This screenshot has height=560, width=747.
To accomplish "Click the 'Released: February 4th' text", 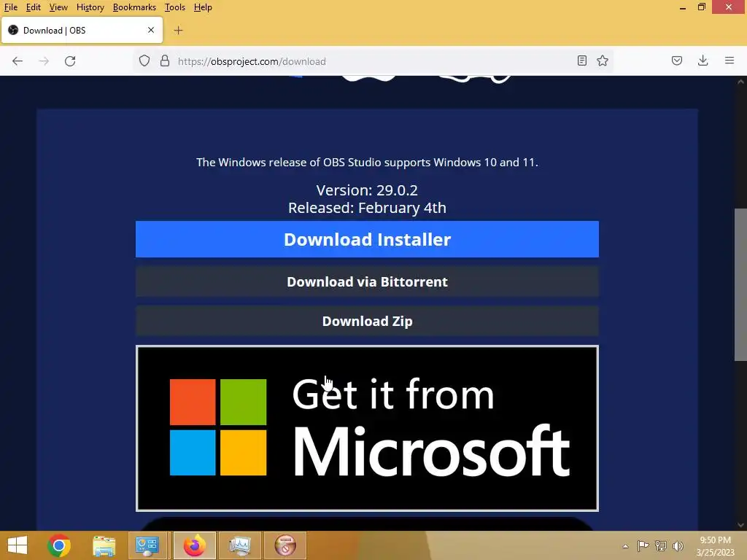I will [367, 208].
